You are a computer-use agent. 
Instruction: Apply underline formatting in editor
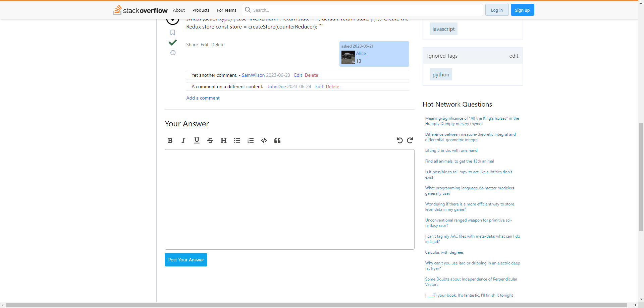coord(197,140)
